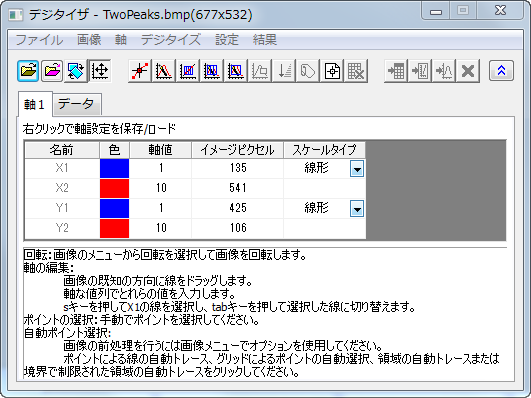
Task: Click the blue color swatch for Y1
Action: click(x=114, y=208)
